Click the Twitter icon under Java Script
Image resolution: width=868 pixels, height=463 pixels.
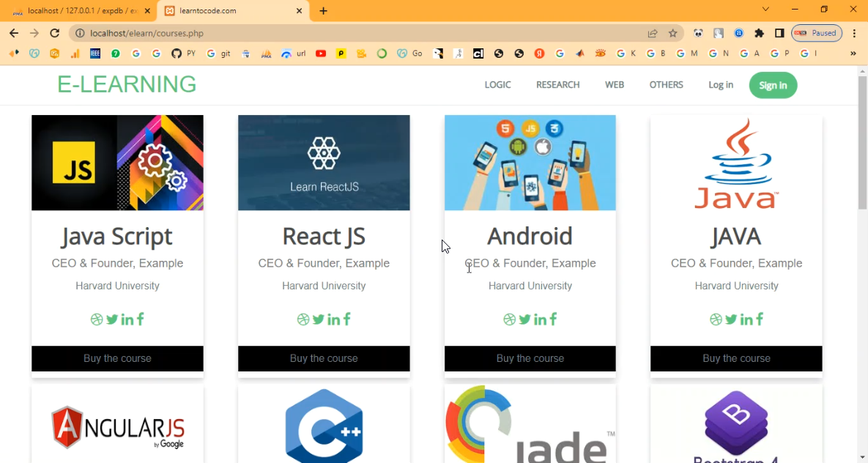tap(112, 319)
